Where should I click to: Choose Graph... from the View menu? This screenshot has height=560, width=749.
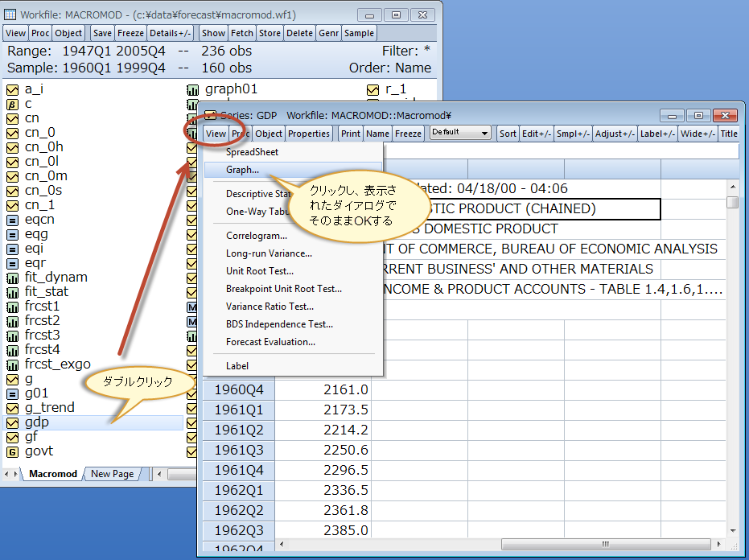[x=294, y=170]
